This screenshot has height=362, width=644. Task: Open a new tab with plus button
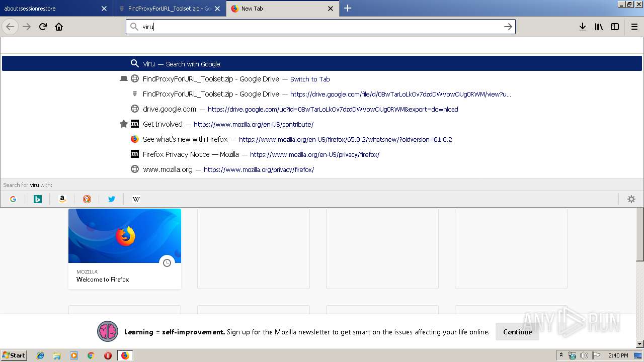click(x=348, y=8)
